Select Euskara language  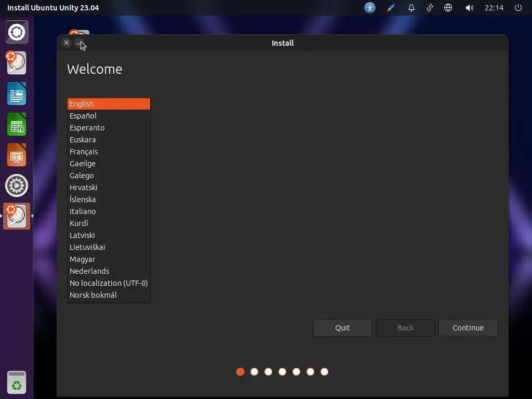point(109,139)
